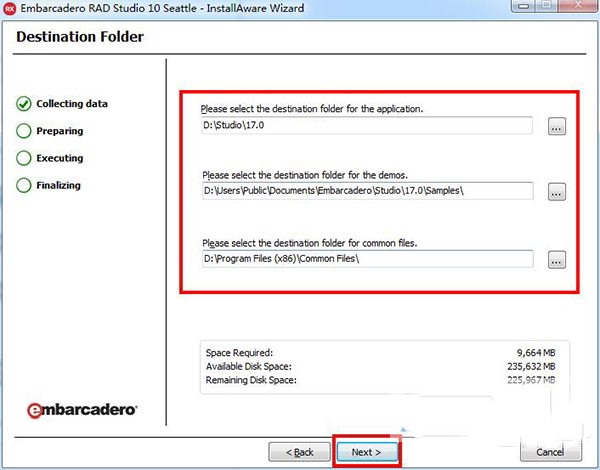Click the Destination Folder heading
The image size is (600, 470).
80,37
